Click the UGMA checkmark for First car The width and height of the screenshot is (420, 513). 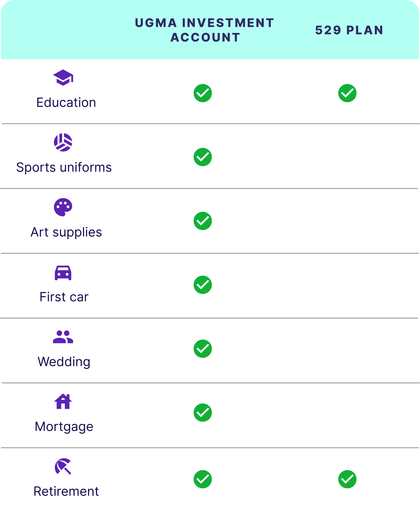pyautogui.click(x=203, y=285)
